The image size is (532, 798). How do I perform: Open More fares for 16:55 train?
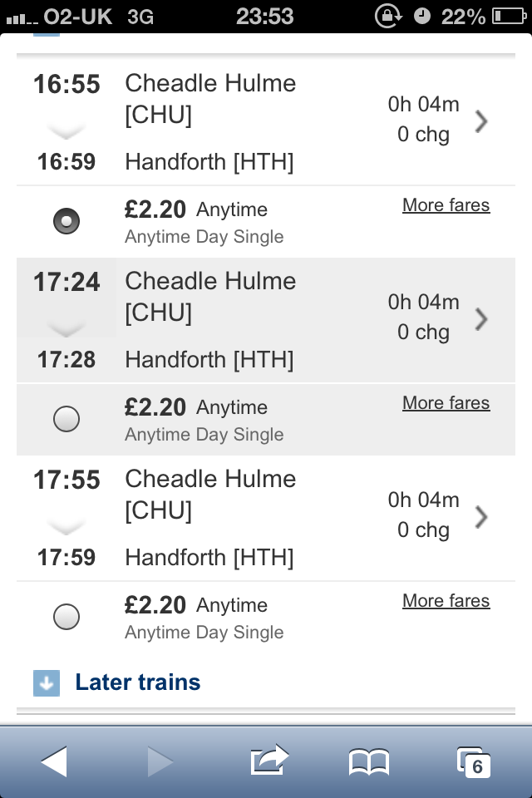click(446, 205)
